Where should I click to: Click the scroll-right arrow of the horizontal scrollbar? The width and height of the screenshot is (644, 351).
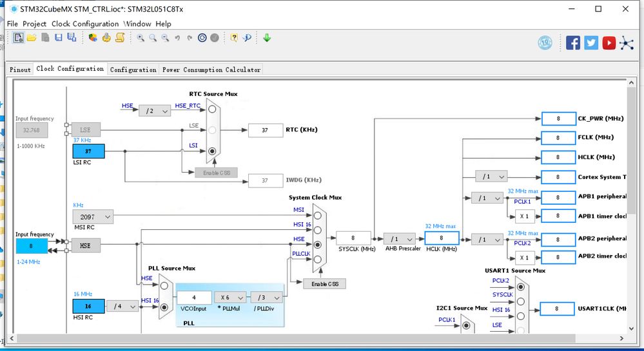coord(622,338)
